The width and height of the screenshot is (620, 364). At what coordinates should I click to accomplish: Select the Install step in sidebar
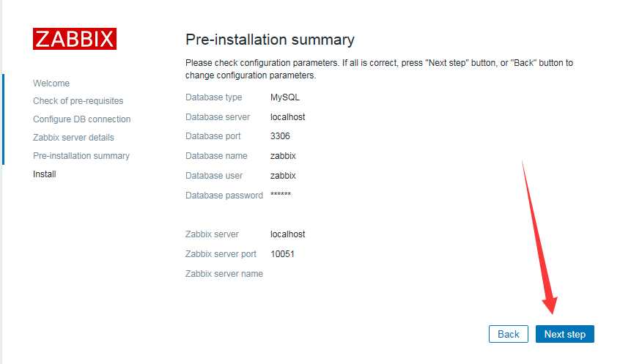pyautogui.click(x=45, y=174)
